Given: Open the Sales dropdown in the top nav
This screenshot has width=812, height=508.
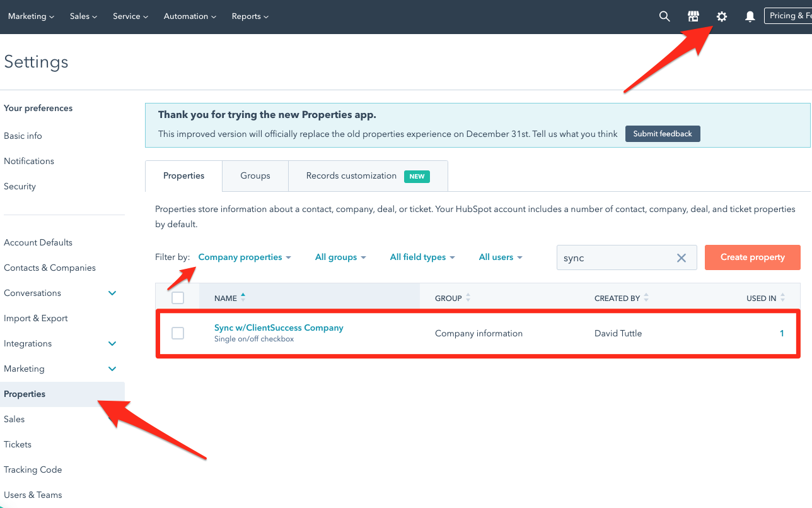Looking at the screenshot, I should point(83,16).
